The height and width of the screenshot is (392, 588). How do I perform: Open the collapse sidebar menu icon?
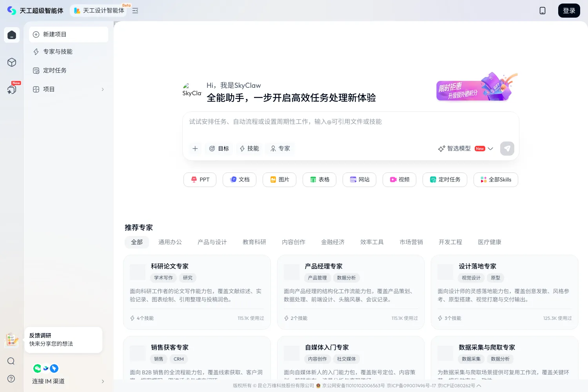coord(135,11)
